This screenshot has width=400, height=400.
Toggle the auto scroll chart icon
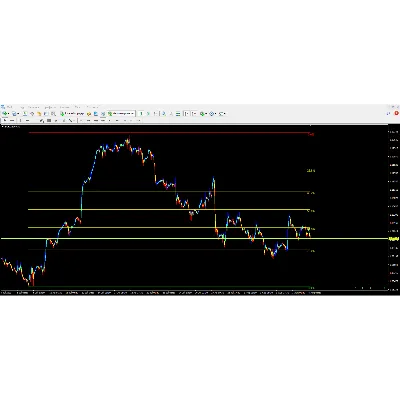pyautogui.click(x=186, y=114)
